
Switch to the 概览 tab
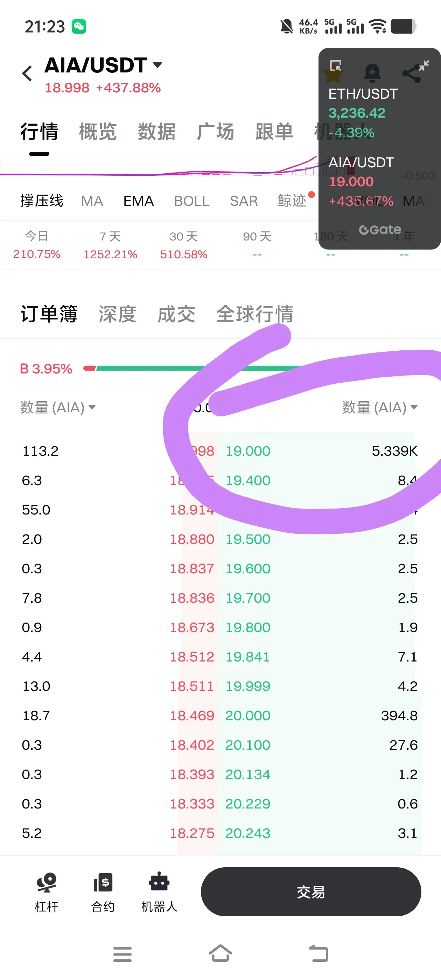click(x=98, y=132)
